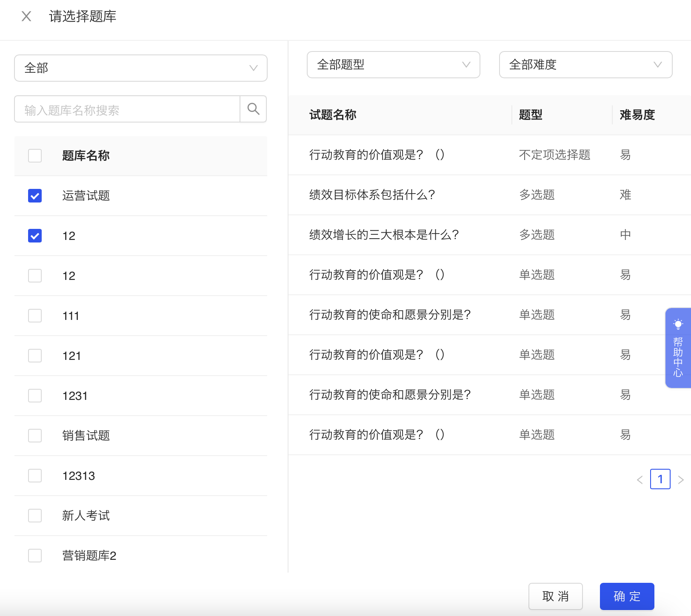Open the 全部题型 dropdown
The height and width of the screenshot is (616, 691).
click(x=394, y=65)
